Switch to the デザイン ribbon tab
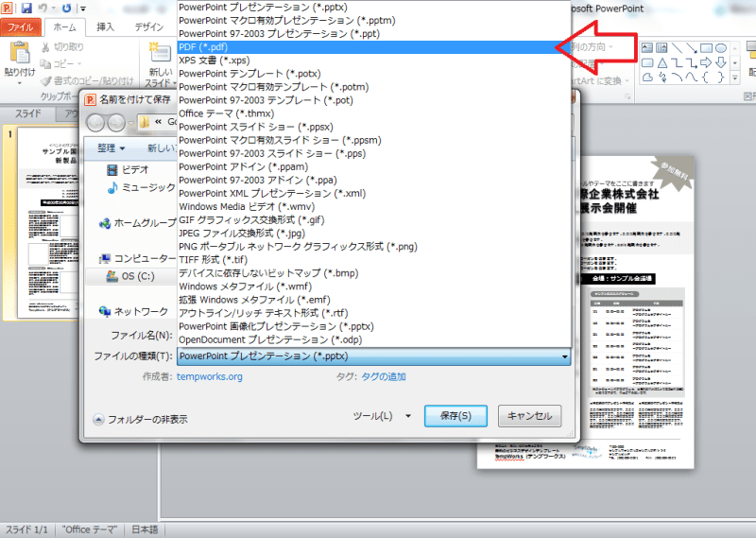Viewport: 756px width, 538px height. pyautogui.click(x=149, y=27)
